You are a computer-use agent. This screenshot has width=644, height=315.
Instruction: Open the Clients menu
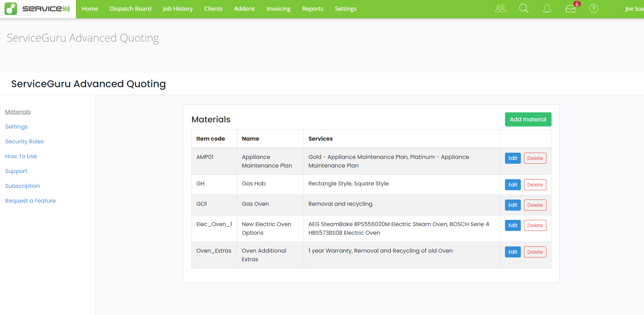(213, 9)
